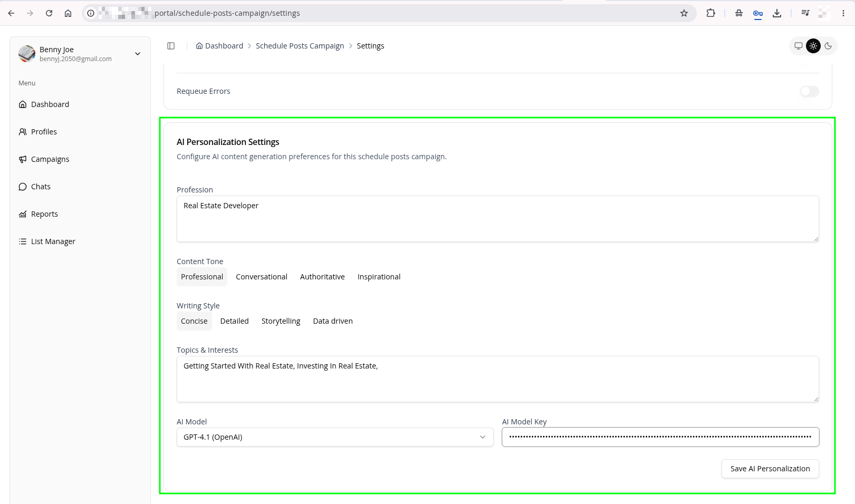Click the Profession textarea resize handle

click(x=816, y=239)
